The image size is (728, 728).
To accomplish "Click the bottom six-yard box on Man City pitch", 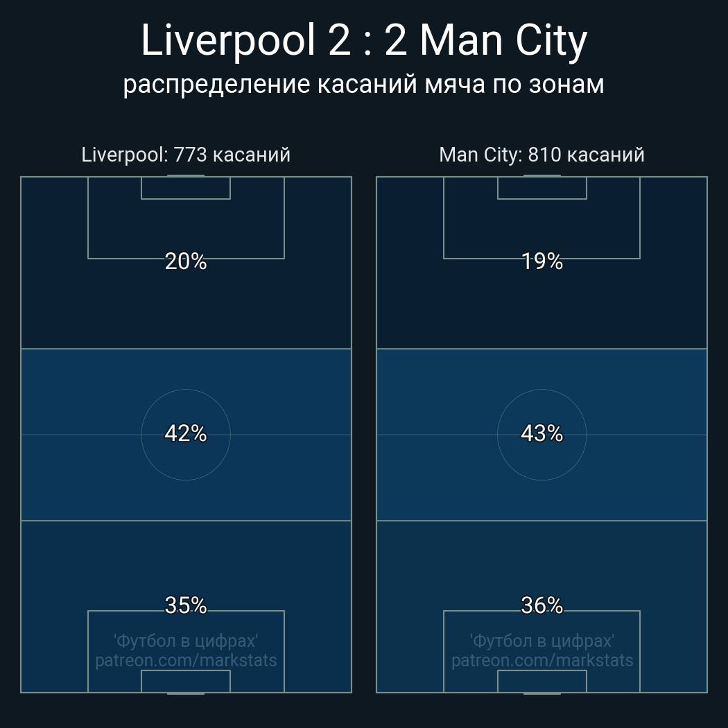I will coord(541,681).
